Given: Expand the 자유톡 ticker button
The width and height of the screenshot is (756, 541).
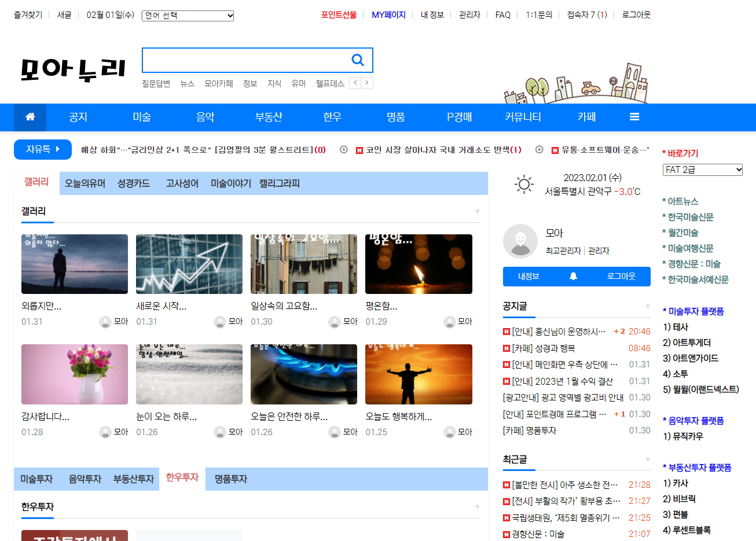Looking at the screenshot, I should [x=43, y=149].
